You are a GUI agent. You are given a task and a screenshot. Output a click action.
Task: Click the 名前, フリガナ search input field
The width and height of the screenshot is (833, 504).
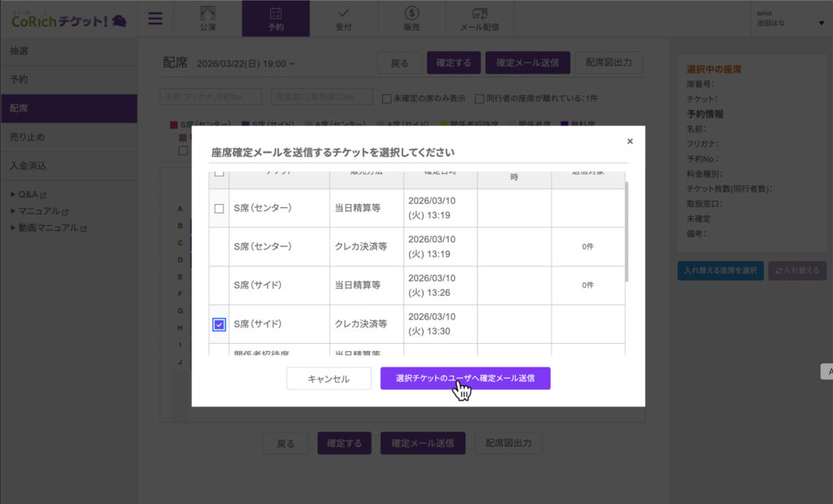coord(211,98)
